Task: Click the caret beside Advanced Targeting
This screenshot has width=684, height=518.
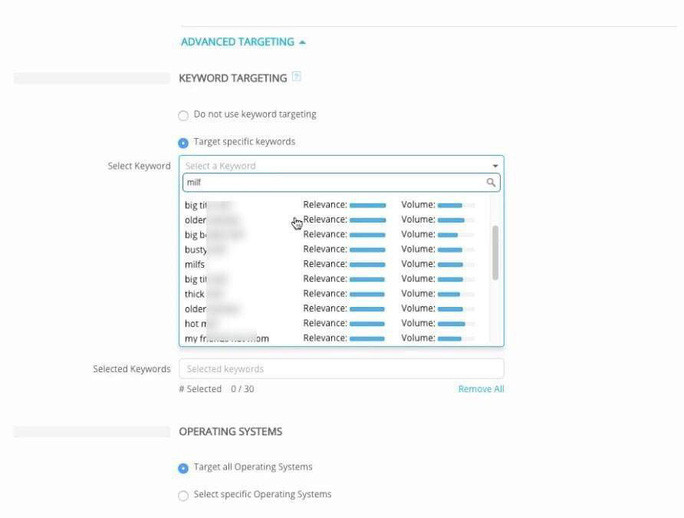Action: coord(303,42)
